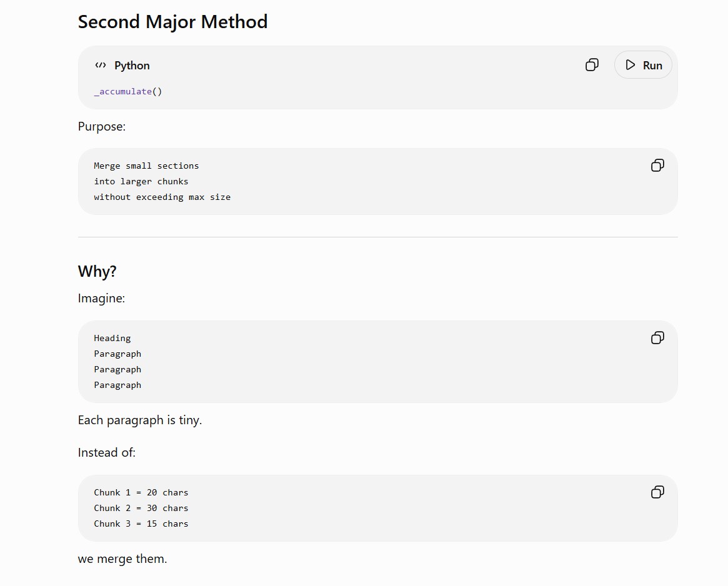Click the 'Merge small sections' code line
728x586 pixels.
point(146,166)
